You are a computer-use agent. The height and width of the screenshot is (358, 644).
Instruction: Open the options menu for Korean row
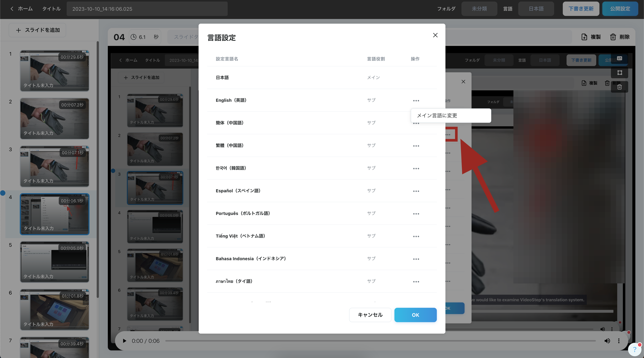tap(416, 168)
